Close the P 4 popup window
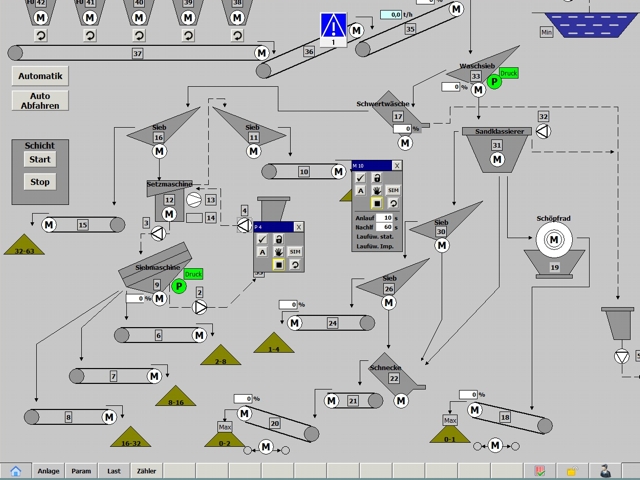This screenshot has height=480, width=640. click(x=298, y=227)
